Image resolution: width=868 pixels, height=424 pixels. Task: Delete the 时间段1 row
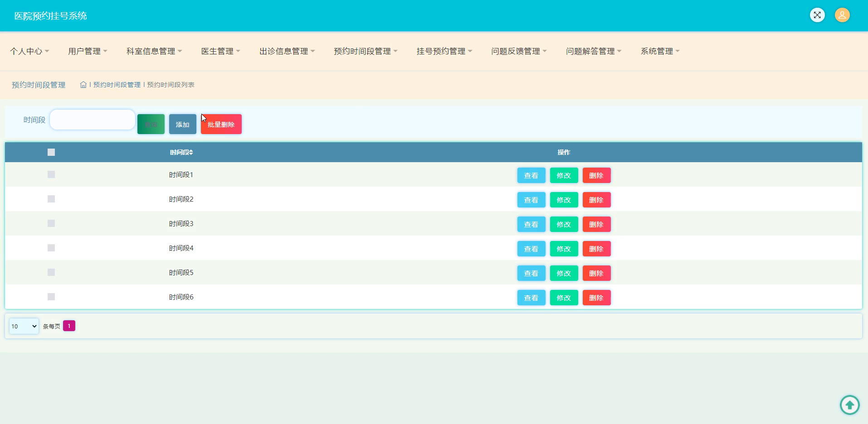(x=596, y=175)
